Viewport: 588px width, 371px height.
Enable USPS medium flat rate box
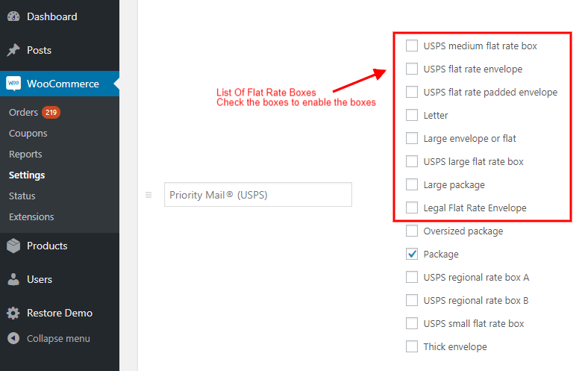pyautogui.click(x=412, y=46)
